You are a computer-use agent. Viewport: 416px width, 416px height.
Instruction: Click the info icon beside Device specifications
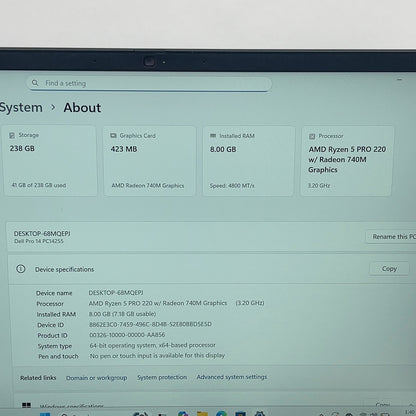21,269
